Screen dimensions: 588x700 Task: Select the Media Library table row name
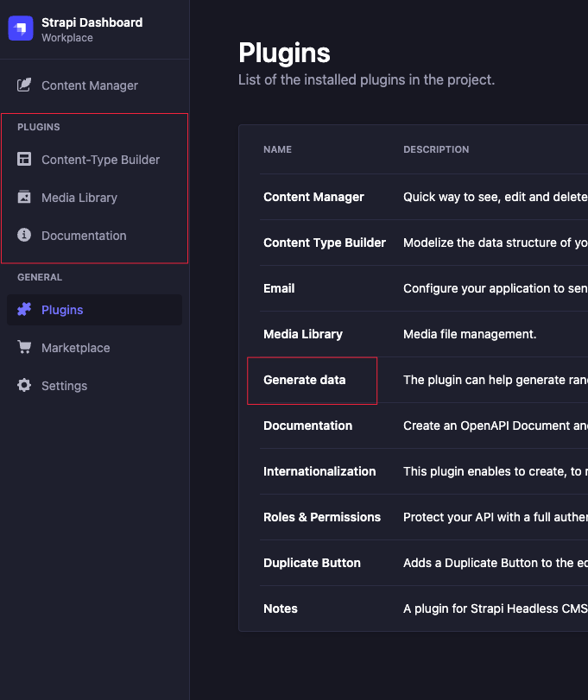tap(303, 334)
